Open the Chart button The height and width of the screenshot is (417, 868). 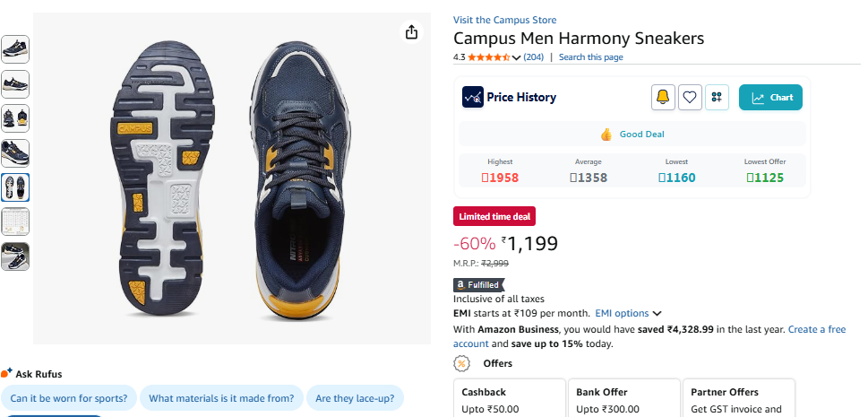coord(770,98)
